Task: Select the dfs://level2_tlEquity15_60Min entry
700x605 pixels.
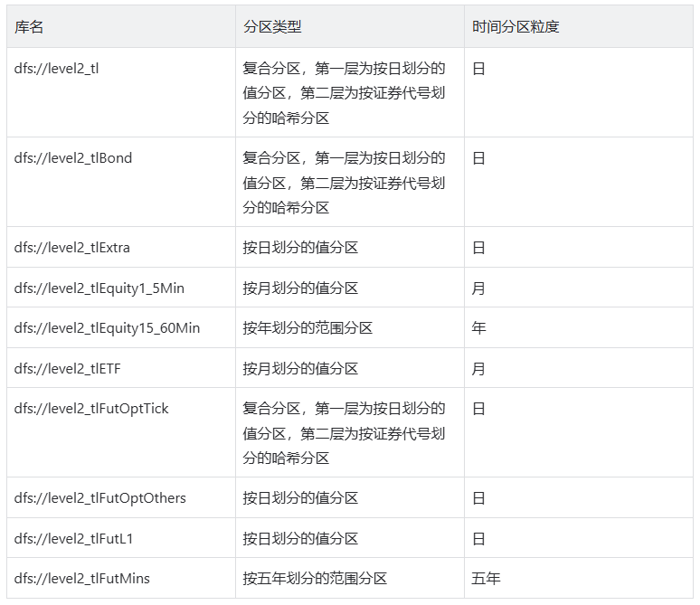Action: click(107, 328)
